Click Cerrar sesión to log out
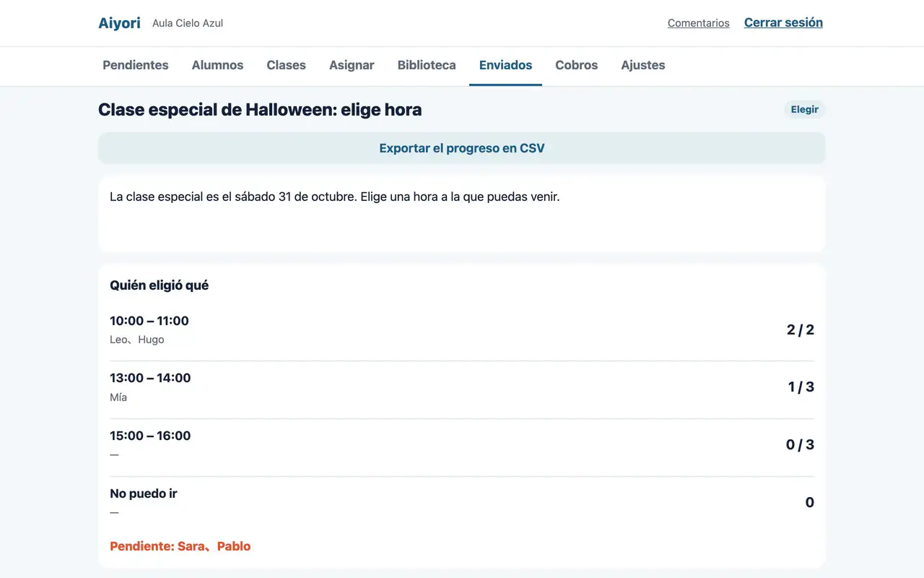Image resolution: width=924 pixels, height=578 pixels. pyautogui.click(x=783, y=22)
